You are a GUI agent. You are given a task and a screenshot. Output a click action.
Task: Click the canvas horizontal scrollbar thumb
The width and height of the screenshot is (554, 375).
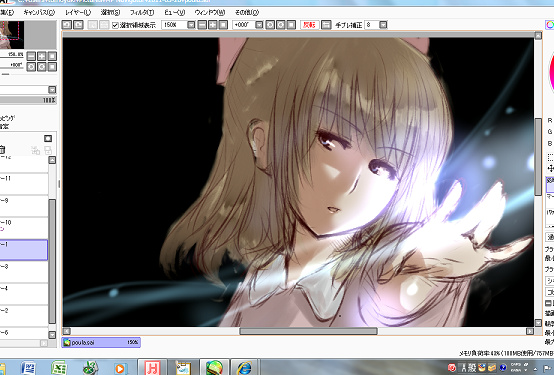(308, 331)
